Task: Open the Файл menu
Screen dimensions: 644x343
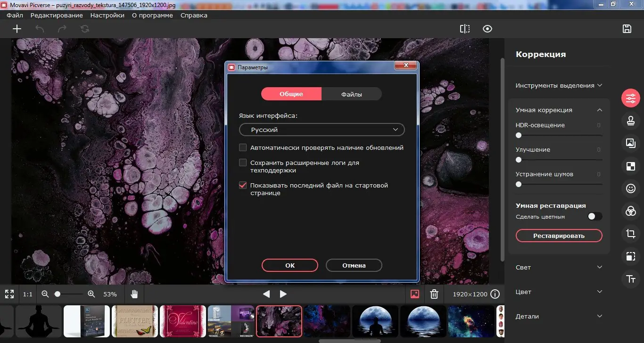Action: pyautogui.click(x=15, y=15)
